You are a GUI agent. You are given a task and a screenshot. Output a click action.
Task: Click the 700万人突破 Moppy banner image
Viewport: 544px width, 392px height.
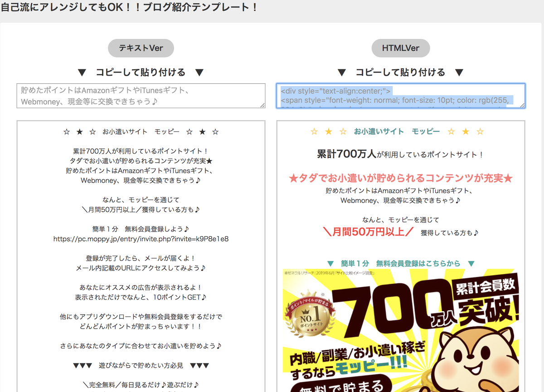pyautogui.click(x=401, y=331)
